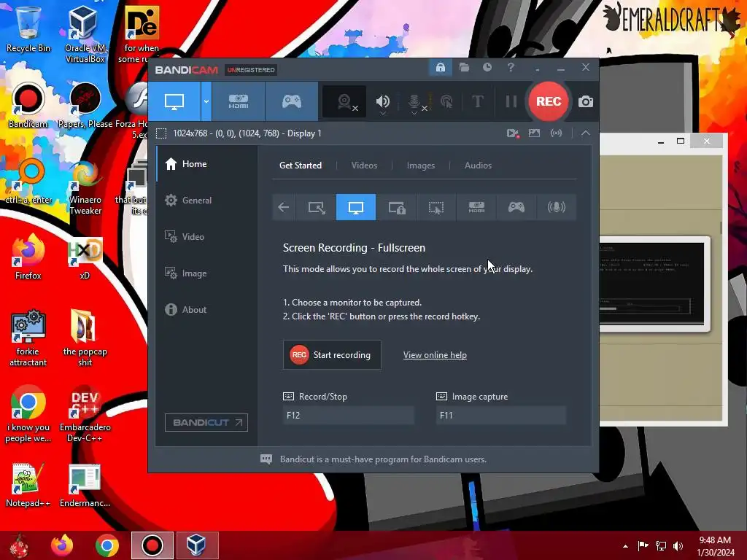This screenshot has height=560, width=747.
Task: Click the Pause recording button
Action: [x=511, y=101]
